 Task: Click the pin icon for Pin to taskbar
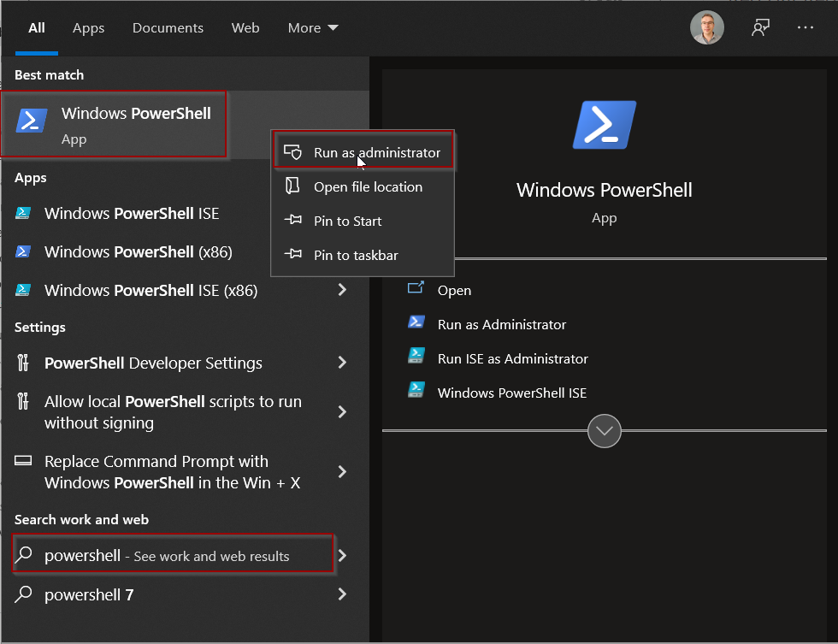pos(292,254)
